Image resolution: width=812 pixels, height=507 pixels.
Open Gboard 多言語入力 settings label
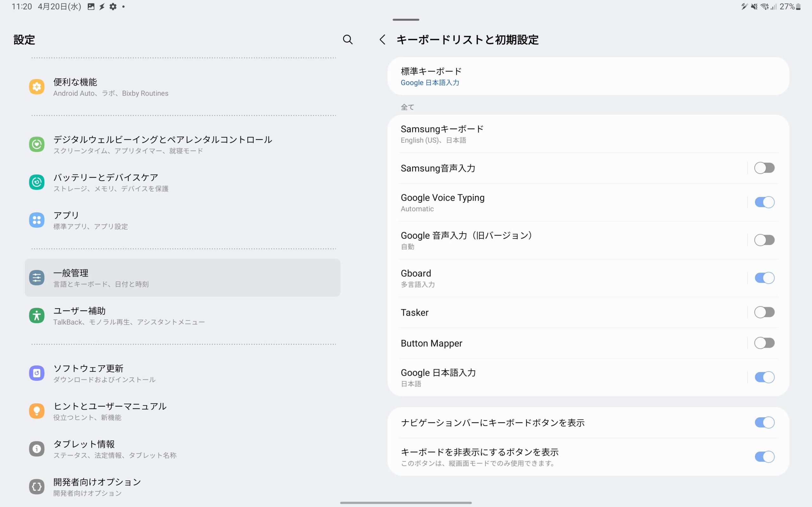coord(417,278)
